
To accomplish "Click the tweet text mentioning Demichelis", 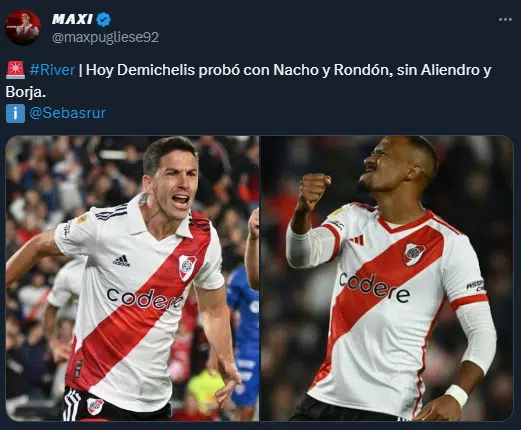I will tap(248, 81).
